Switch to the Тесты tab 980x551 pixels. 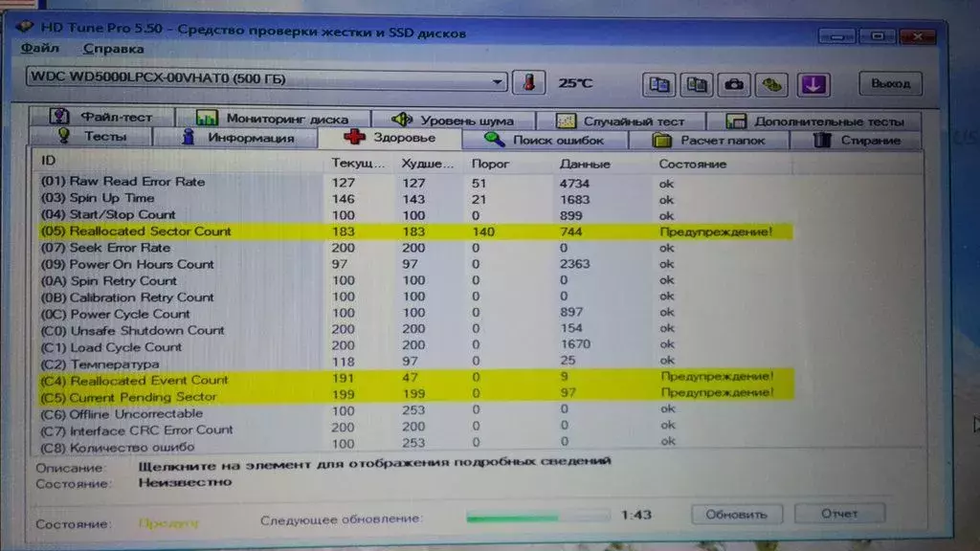(91, 136)
